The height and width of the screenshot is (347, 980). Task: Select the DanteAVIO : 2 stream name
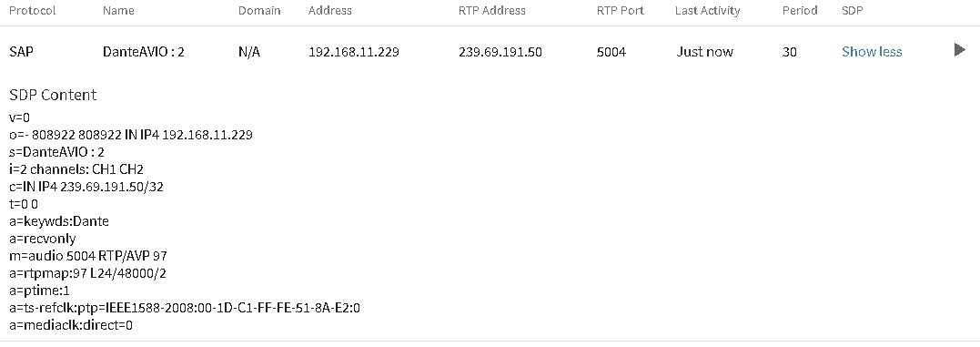coord(143,52)
